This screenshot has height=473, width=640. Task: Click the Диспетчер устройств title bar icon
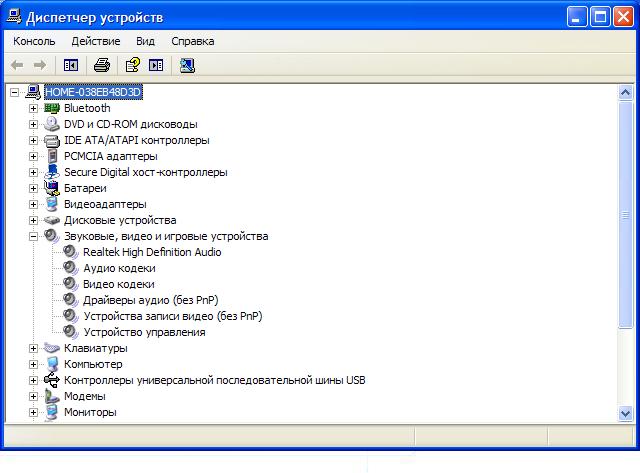pyautogui.click(x=14, y=17)
